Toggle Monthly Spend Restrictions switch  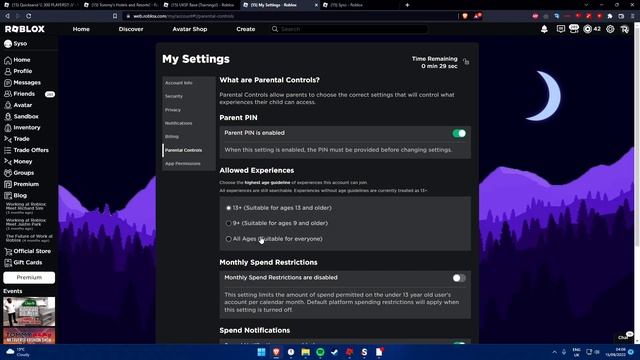pyautogui.click(x=459, y=278)
